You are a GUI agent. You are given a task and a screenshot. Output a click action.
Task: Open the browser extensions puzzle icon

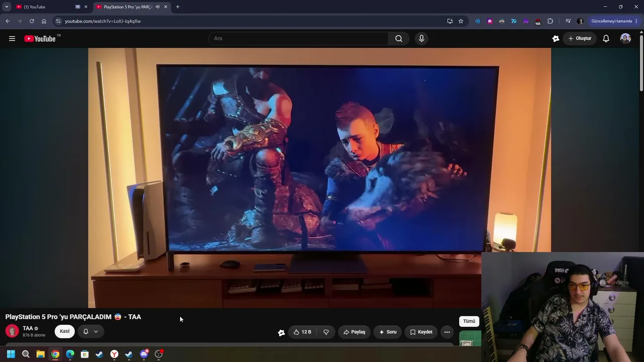click(550, 21)
